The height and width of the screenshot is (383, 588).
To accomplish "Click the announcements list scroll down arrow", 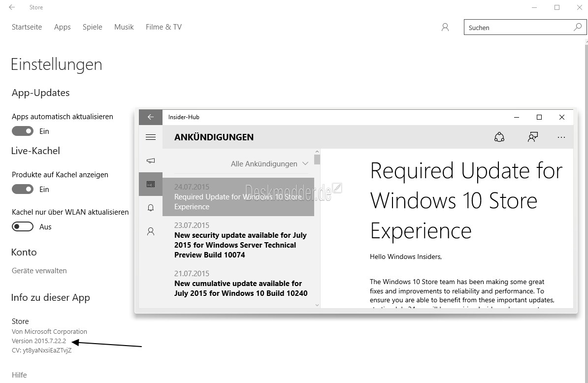I will (x=317, y=305).
